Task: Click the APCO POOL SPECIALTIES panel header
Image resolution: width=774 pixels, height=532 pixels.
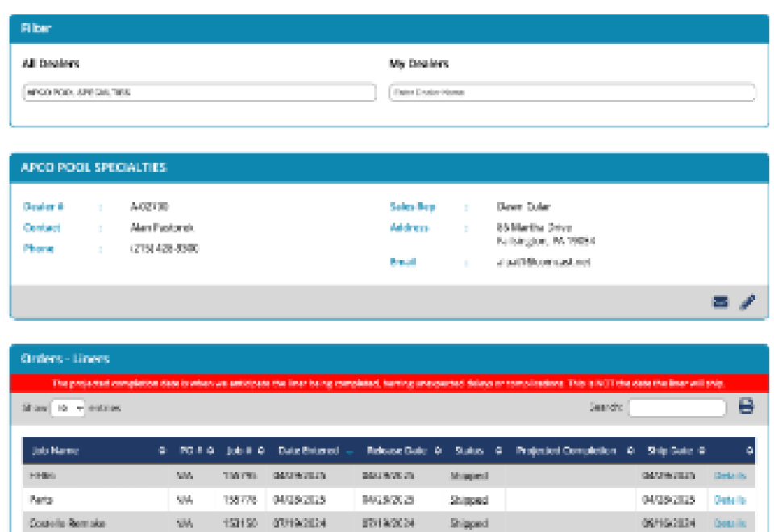Action: pos(389,168)
